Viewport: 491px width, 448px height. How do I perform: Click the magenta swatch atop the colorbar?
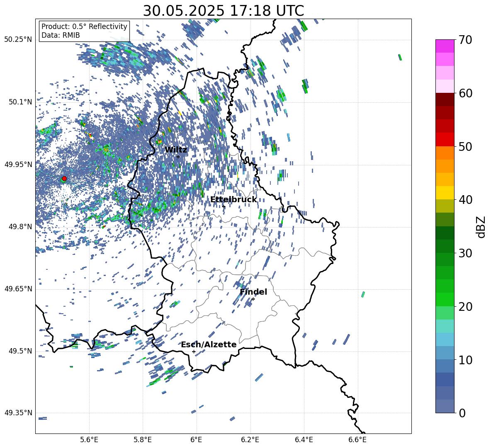pyautogui.click(x=445, y=46)
